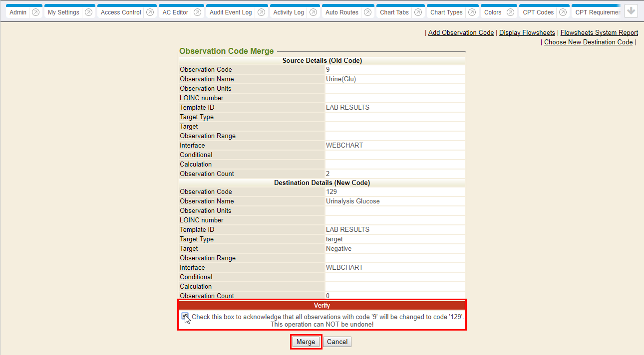Open Flowsheets System Report link
644x355 pixels.
click(x=599, y=32)
